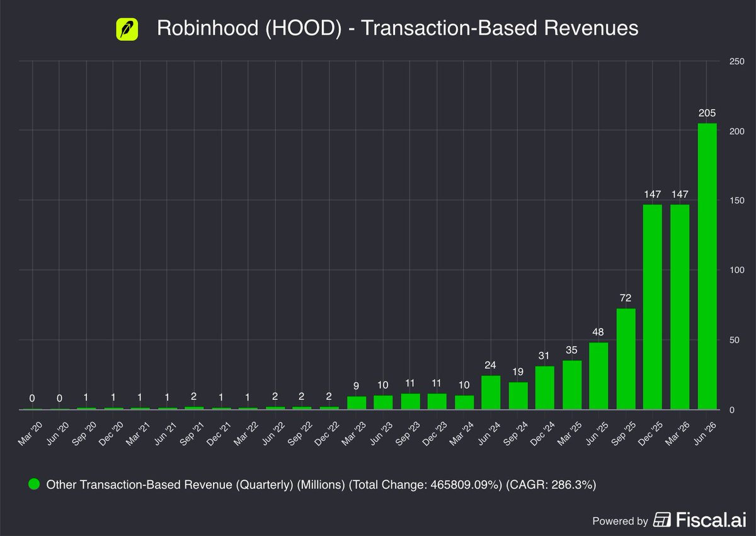Select the Jun '24 bar labeled 24

pyautogui.click(x=491, y=392)
